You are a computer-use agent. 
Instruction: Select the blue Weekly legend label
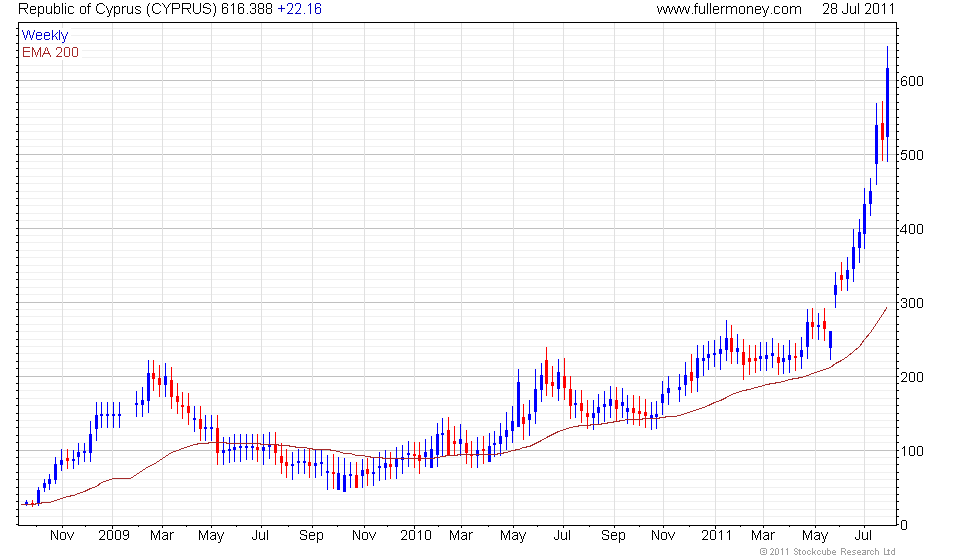pos(45,36)
